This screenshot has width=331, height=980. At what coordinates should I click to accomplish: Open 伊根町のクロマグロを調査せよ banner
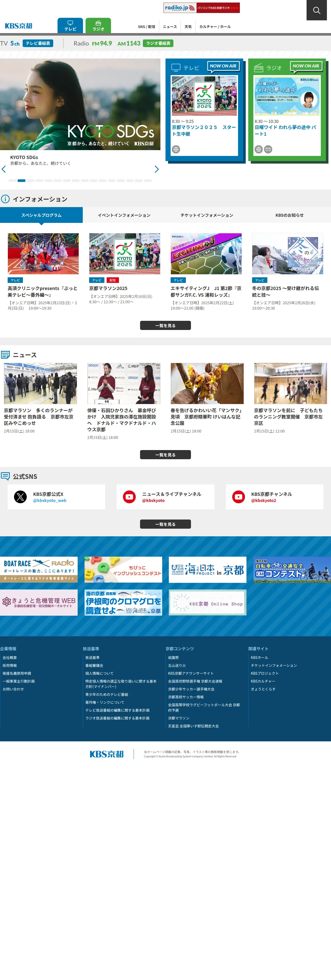tap(123, 603)
